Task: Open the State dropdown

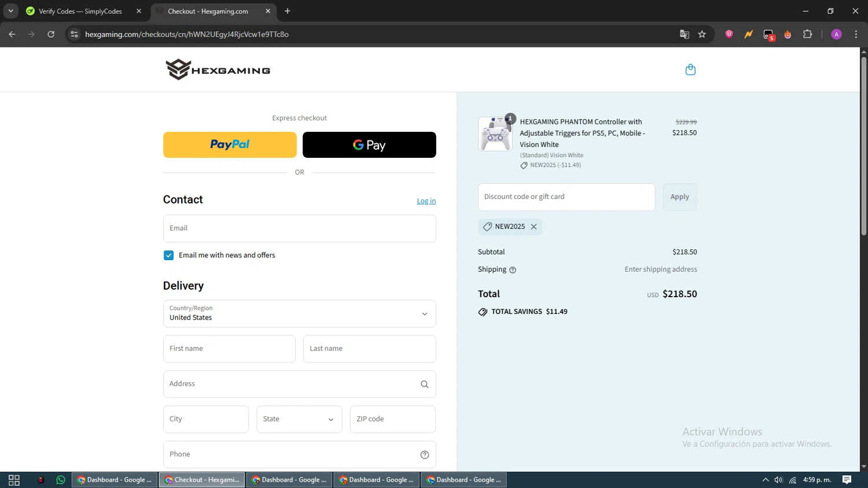Action: coord(299,419)
